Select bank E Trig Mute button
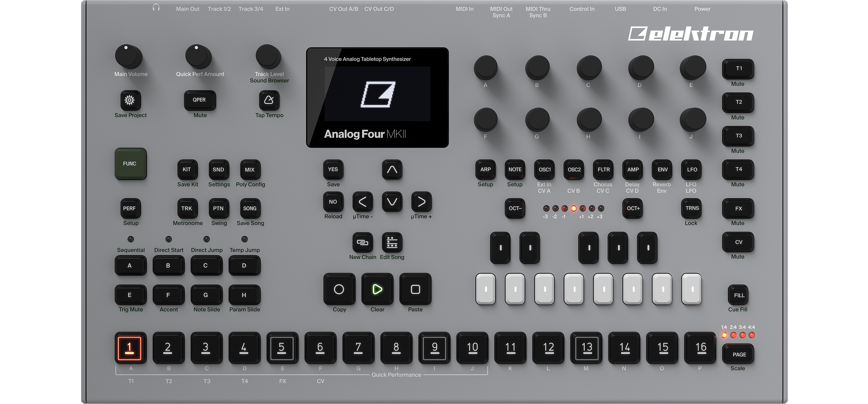 coord(130,295)
